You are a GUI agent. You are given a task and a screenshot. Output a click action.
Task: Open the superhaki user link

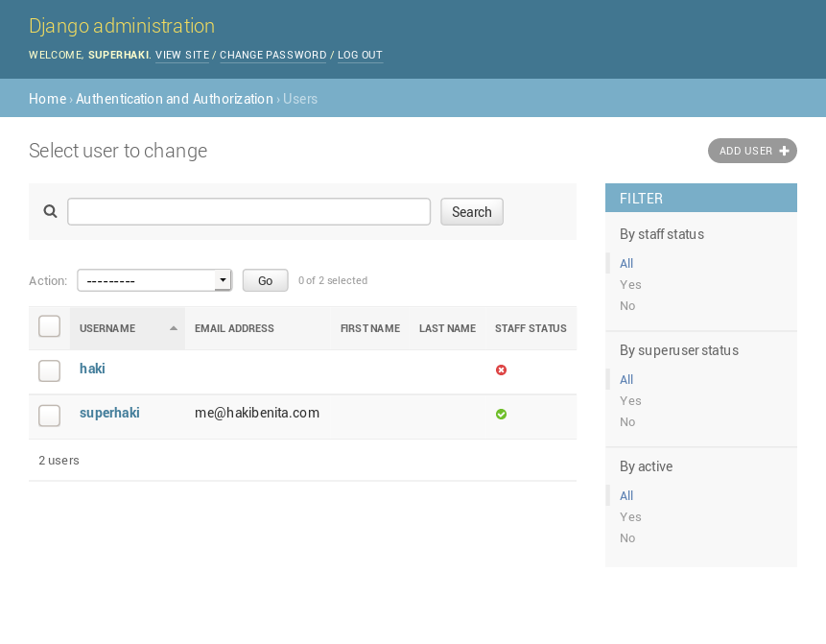(x=109, y=413)
